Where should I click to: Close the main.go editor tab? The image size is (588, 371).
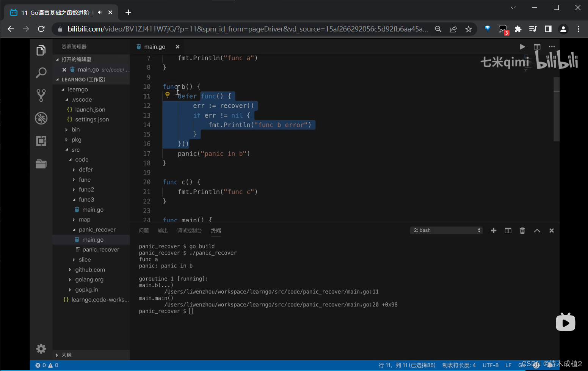point(177,47)
